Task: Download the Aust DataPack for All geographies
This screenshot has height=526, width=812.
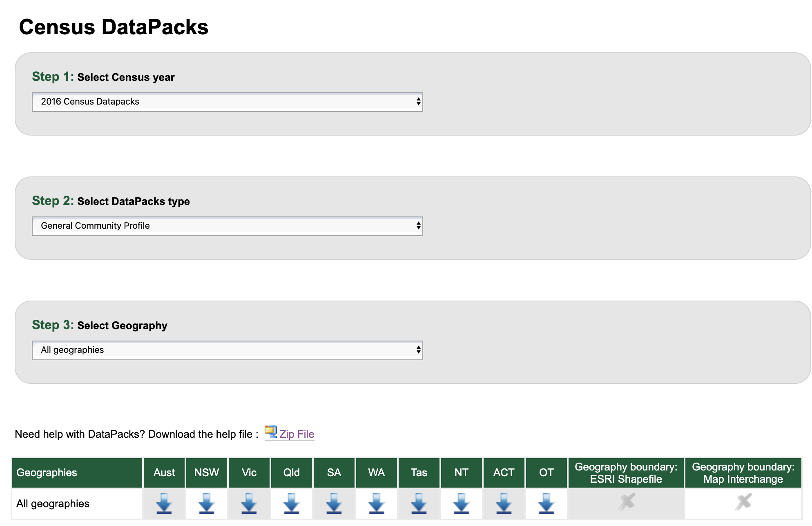Action: pyautogui.click(x=164, y=503)
